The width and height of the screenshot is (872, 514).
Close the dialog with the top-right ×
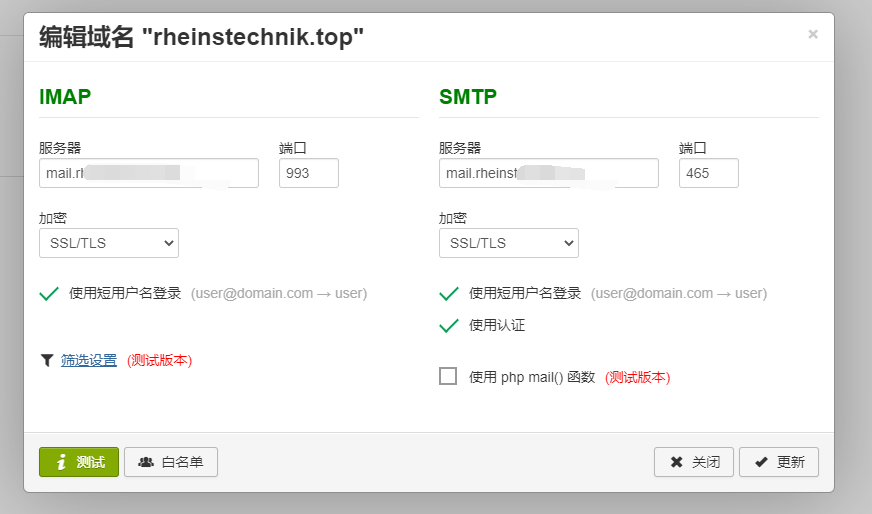pyautogui.click(x=812, y=34)
